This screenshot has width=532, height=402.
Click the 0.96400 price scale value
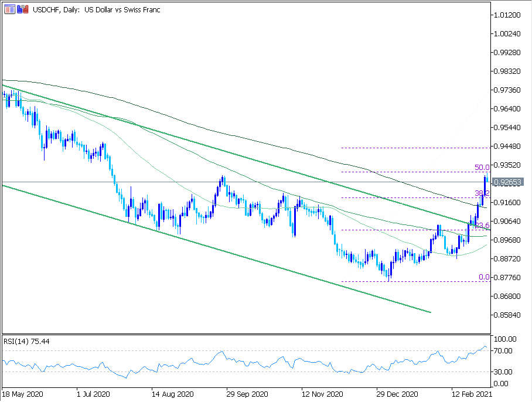[507, 109]
